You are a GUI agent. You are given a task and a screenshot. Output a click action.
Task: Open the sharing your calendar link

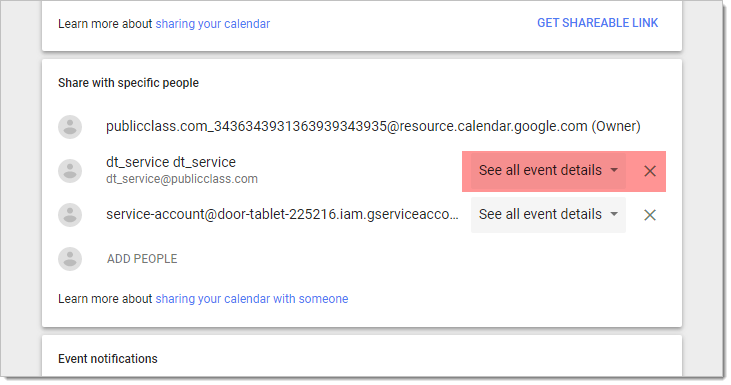click(x=213, y=24)
